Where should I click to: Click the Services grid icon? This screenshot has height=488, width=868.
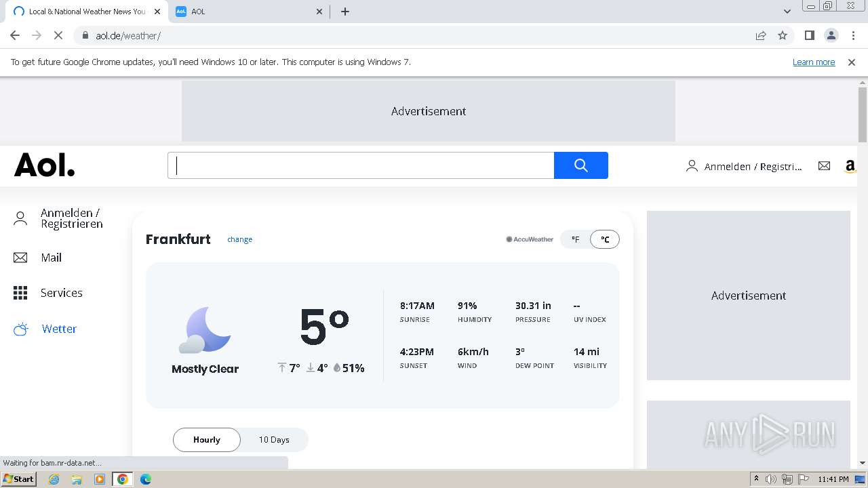tap(20, 293)
